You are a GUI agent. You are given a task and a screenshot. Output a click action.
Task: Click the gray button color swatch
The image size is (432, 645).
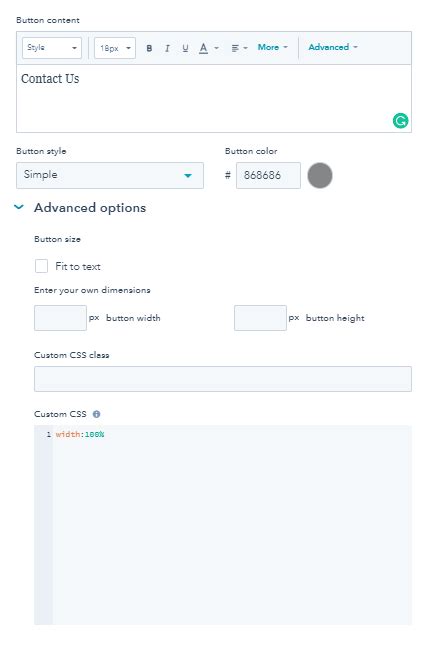tap(320, 175)
